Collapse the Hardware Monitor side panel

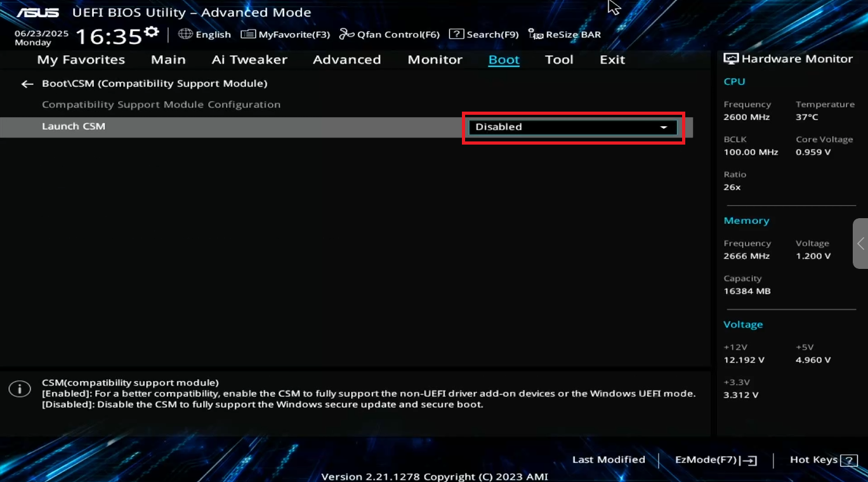860,244
